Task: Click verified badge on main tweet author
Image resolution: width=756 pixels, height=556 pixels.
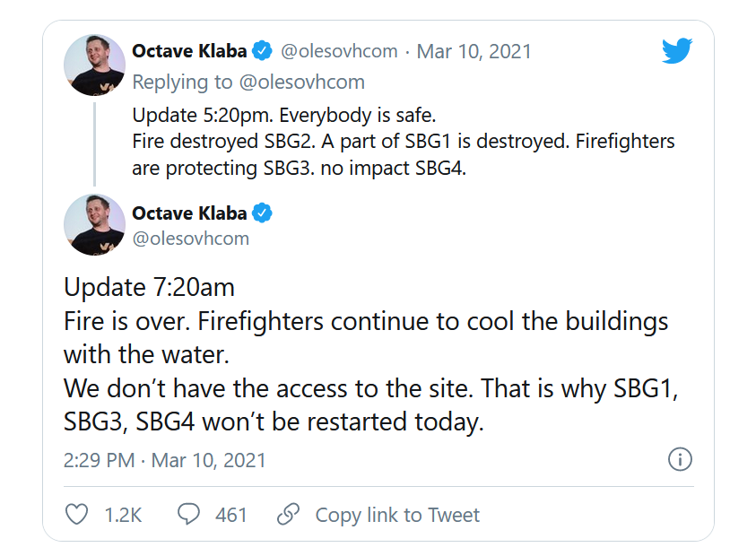Action: [x=262, y=213]
